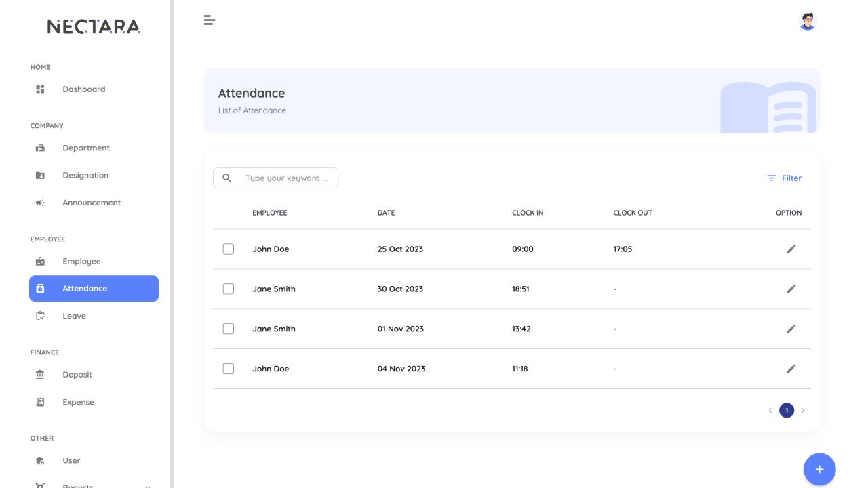Open the Filter options

coord(784,178)
